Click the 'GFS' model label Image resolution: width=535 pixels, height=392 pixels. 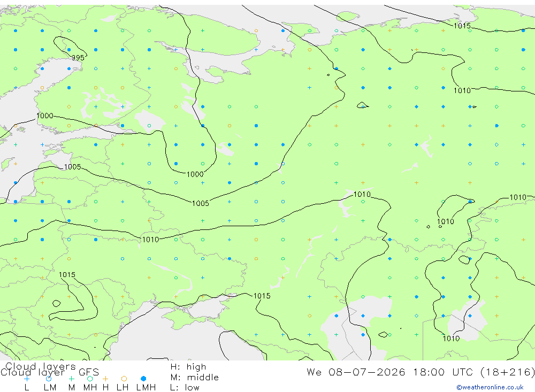[89, 372]
